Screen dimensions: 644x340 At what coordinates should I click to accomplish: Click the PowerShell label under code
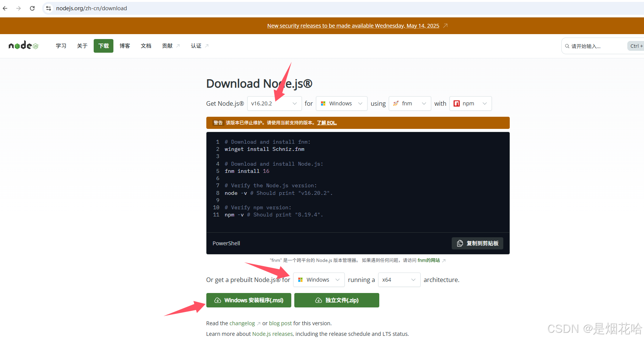[x=226, y=243]
